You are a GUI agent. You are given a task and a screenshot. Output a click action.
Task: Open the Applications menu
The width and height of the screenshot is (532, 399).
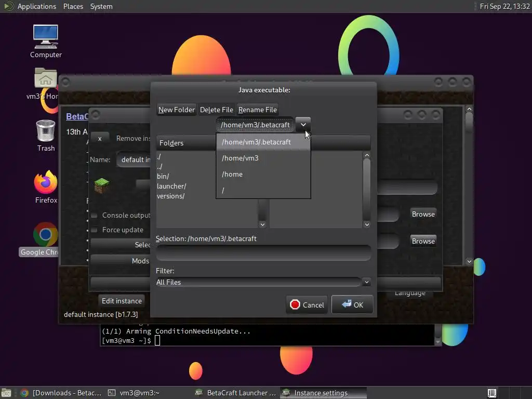[37, 6]
